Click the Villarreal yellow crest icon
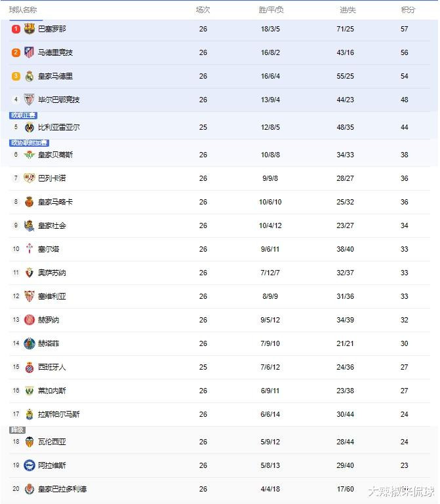The image size is (440, 504). (x=30, y=127)
